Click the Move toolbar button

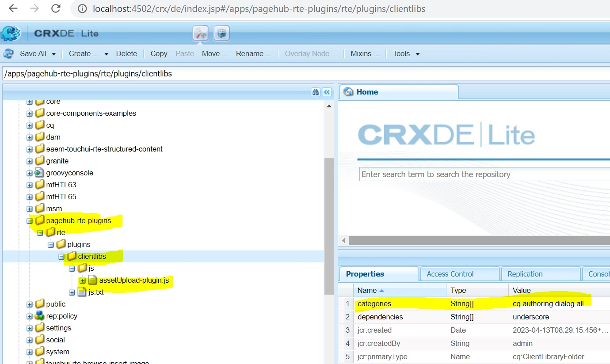[x=215, y=53]
